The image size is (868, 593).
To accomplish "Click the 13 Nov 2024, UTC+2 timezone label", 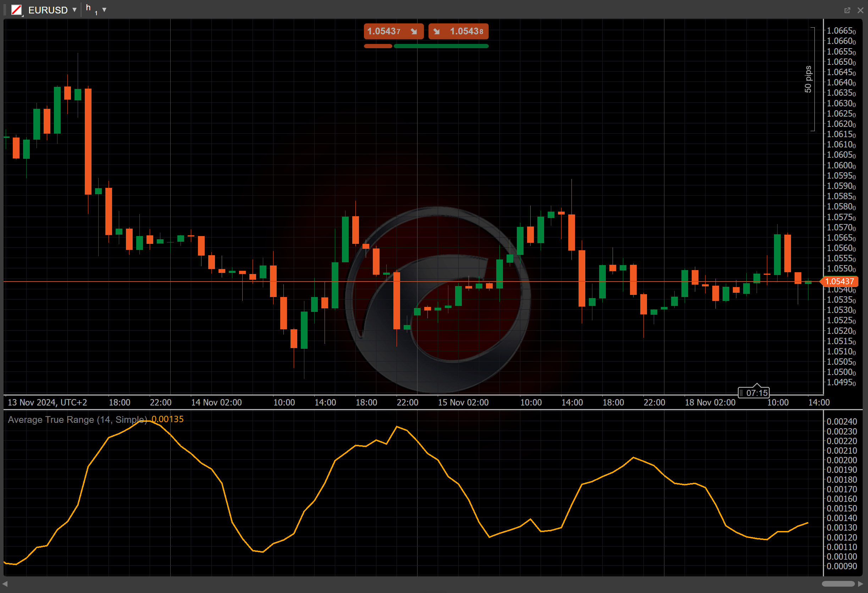I will pyautogui.click(x=48, y=402).
